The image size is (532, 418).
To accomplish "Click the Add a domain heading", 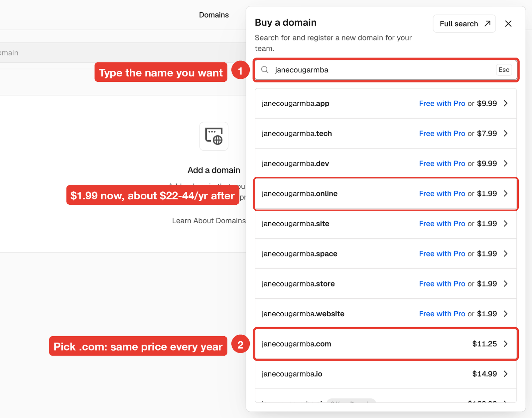I will point(214,170).
